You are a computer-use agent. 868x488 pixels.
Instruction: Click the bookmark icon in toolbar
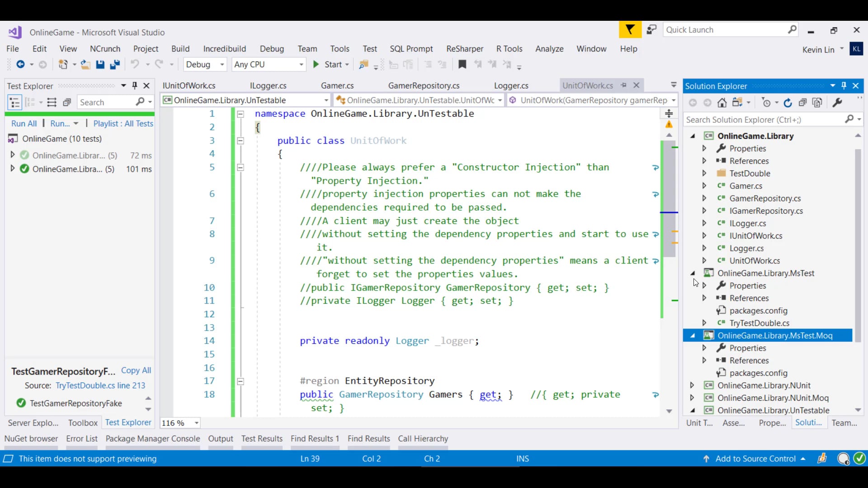click(x=462, y=65)
